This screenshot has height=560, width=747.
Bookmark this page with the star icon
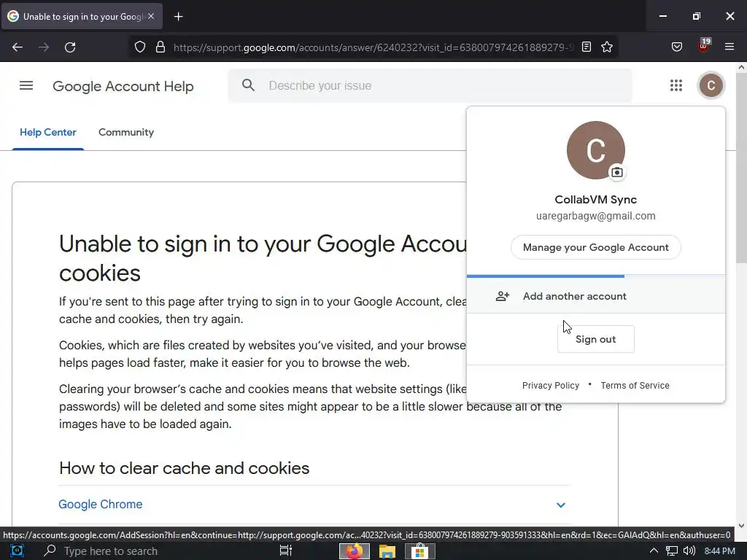pos(607,47)
